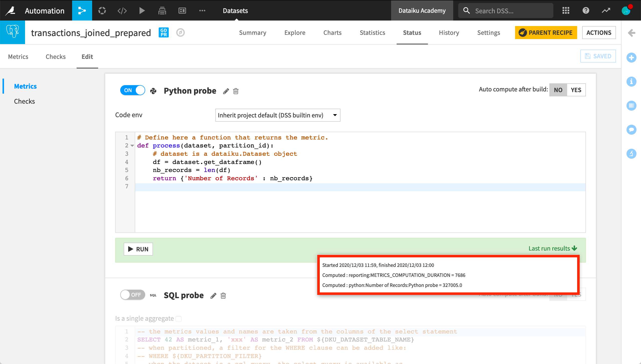Check the Is a single aggregate checkbox
The image size is (641, 364).
(x=179, y=318)
